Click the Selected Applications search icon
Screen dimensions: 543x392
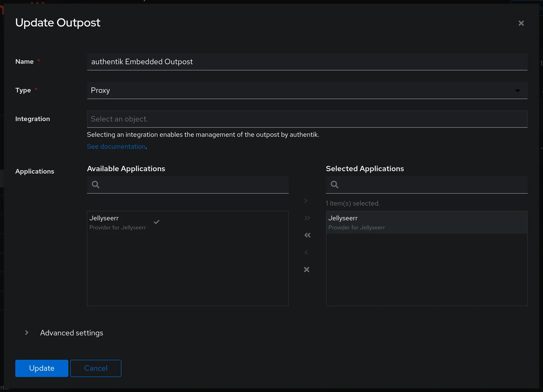[x=335, y=185]
